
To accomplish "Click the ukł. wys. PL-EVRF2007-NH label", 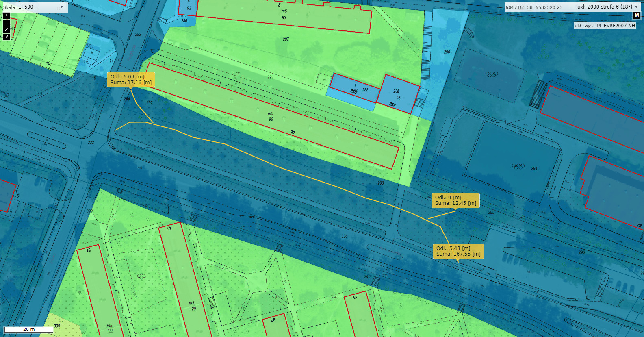I will coord(605,26).
